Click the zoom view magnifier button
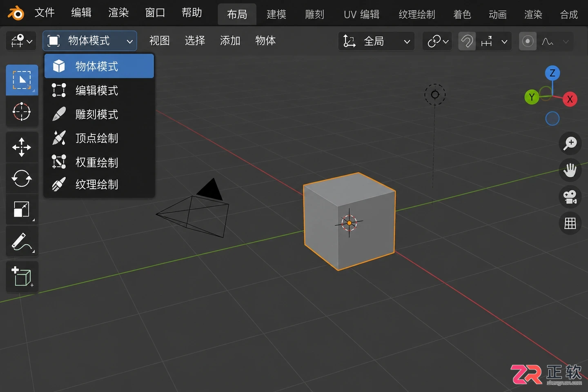This screenshot has width=588, height=392. point(570,143)
